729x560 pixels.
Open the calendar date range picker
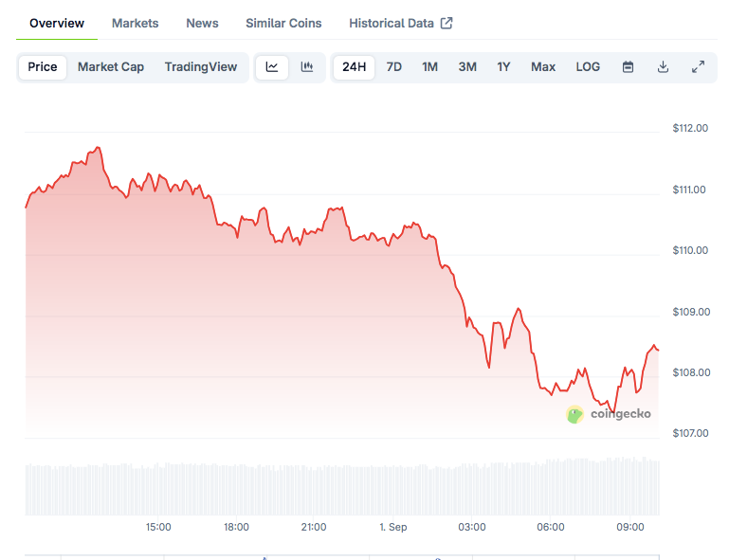point(628,67)
